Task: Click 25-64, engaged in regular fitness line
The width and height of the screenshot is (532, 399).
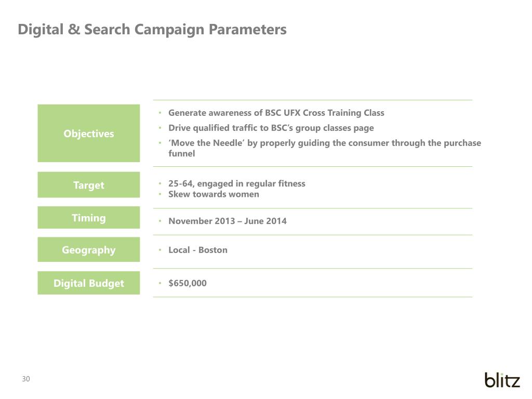Action: [236, 183]
